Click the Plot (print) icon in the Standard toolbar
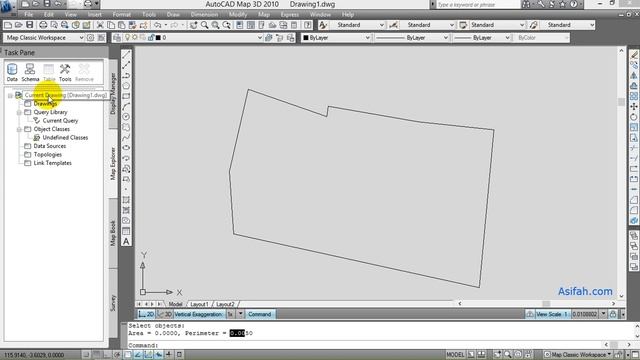Viewport: 640px width, 360px height. coord(43,25)
